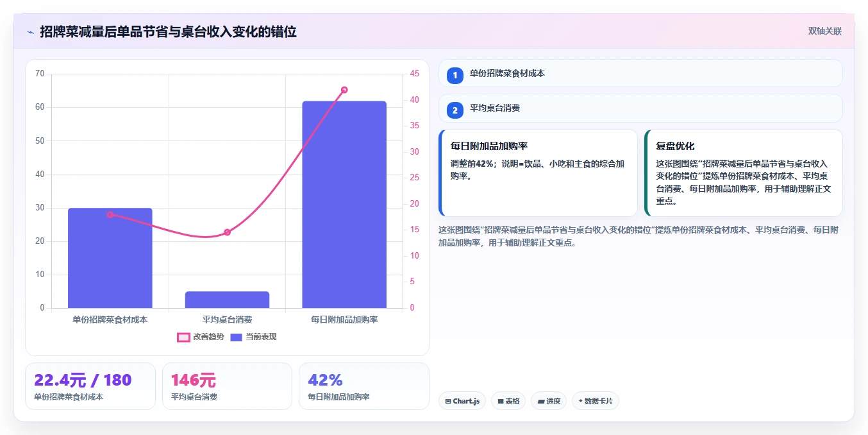Click the trend line point above 平均桌台消费
The image size is (868, 435).
pyautogui.click(x=227, y=232)
